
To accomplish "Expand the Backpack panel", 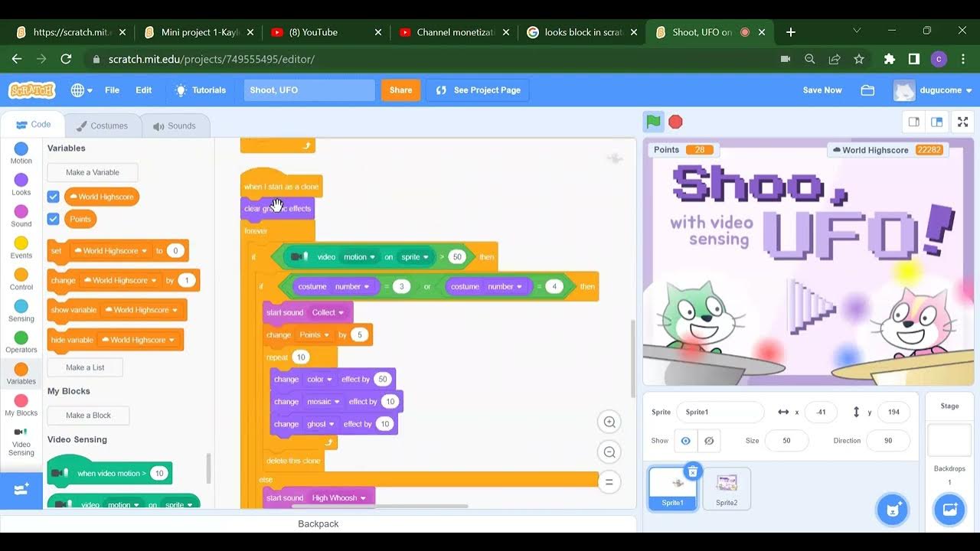I will click(318, 523).
